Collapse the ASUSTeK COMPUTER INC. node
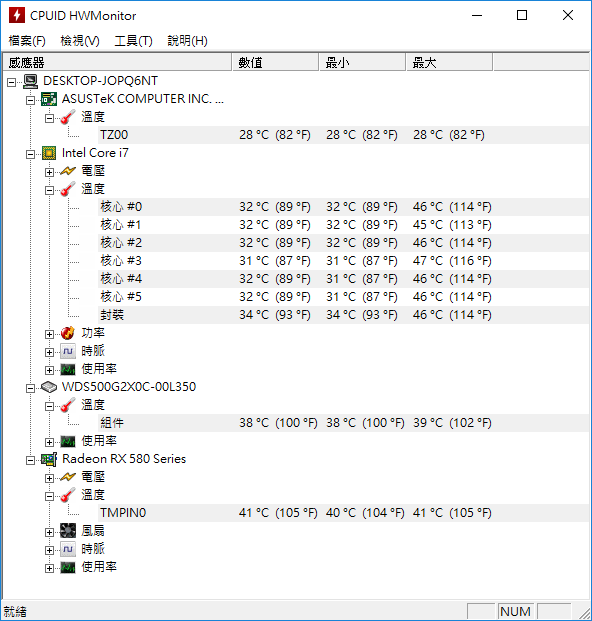The image size is (592, 621). pyautogui.click(x=30, y=101)
